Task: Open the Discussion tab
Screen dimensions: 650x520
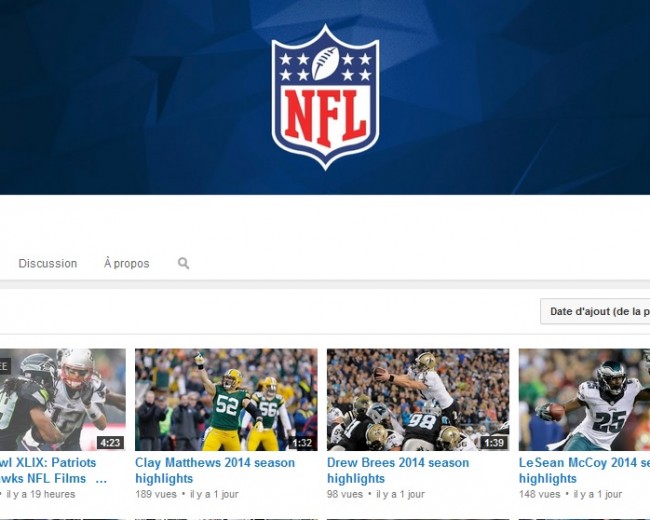Action: tap(48, 263)
